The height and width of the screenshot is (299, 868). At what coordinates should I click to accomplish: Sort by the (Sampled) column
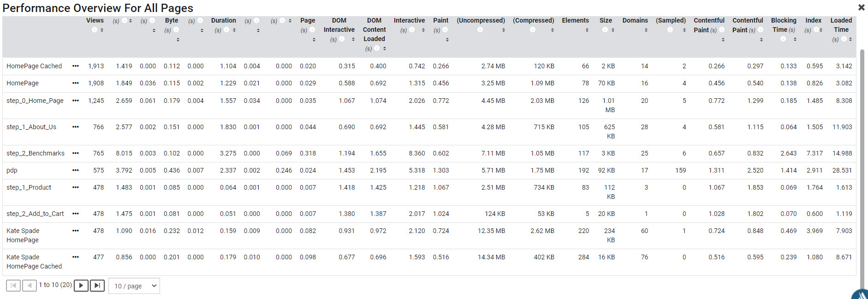point(684,30)
